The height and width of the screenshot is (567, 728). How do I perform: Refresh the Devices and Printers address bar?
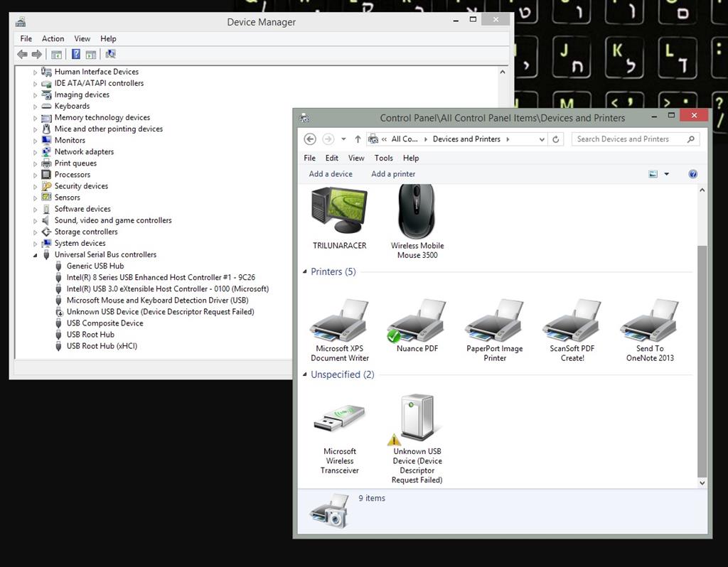tap(556, 139)
